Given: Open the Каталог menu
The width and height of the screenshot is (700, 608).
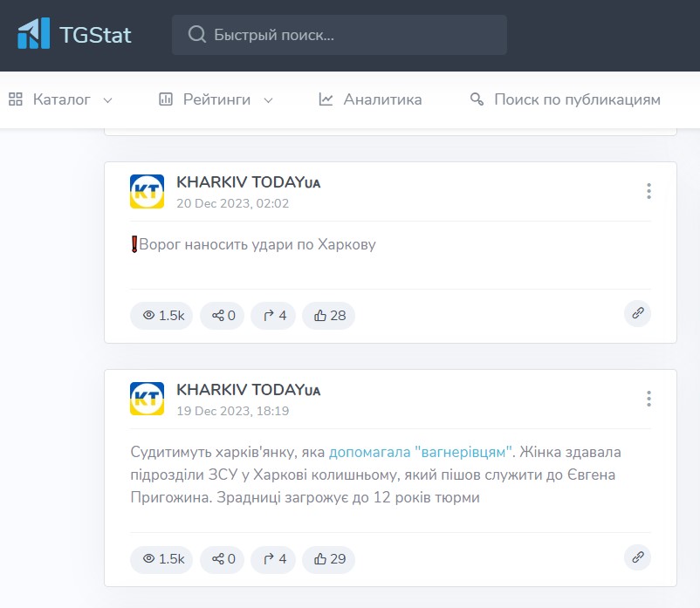Looking at the screenshot, I should point(61,99).
